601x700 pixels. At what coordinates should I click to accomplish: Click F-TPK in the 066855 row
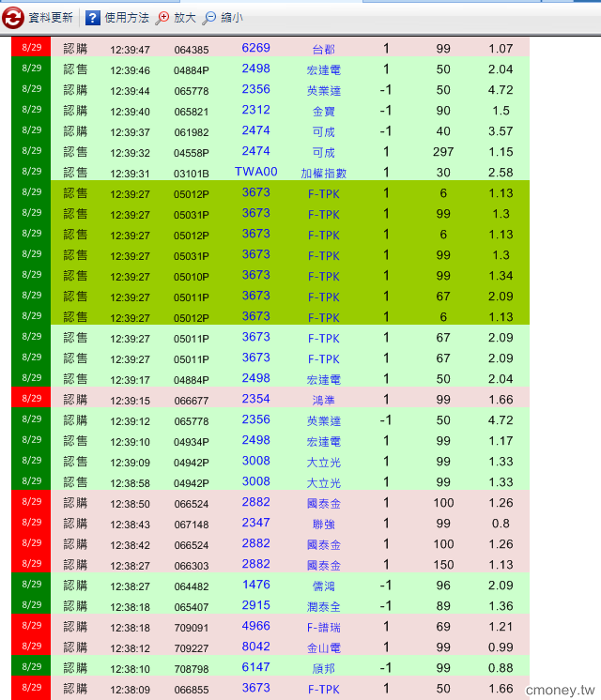coord(324,690)
